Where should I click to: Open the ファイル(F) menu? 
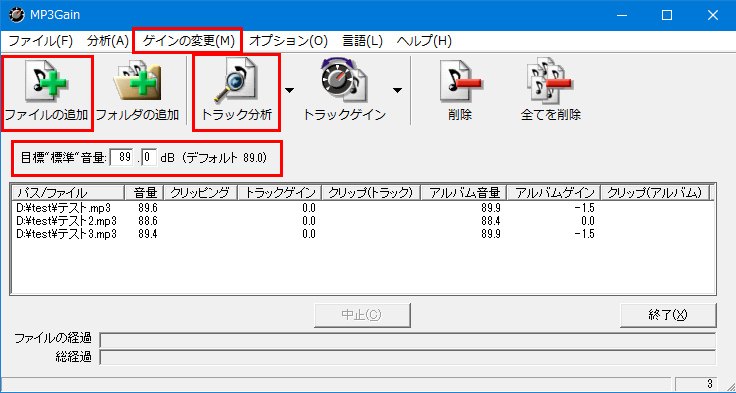pos(40,41)
